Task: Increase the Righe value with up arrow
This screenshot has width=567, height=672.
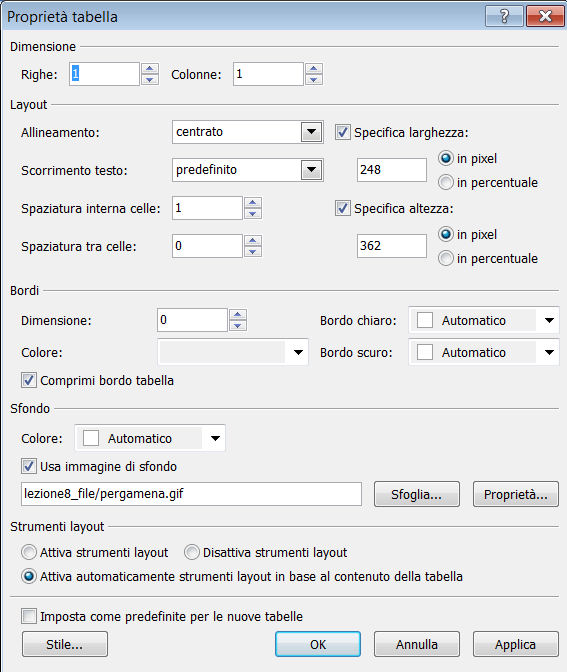Action: click(150, 69)
